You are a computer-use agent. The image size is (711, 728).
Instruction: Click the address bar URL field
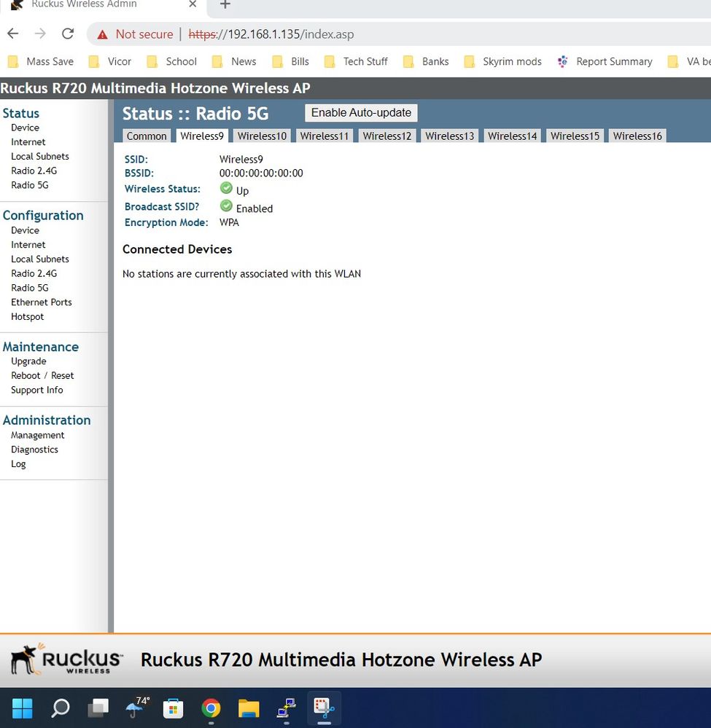(438, 34)
